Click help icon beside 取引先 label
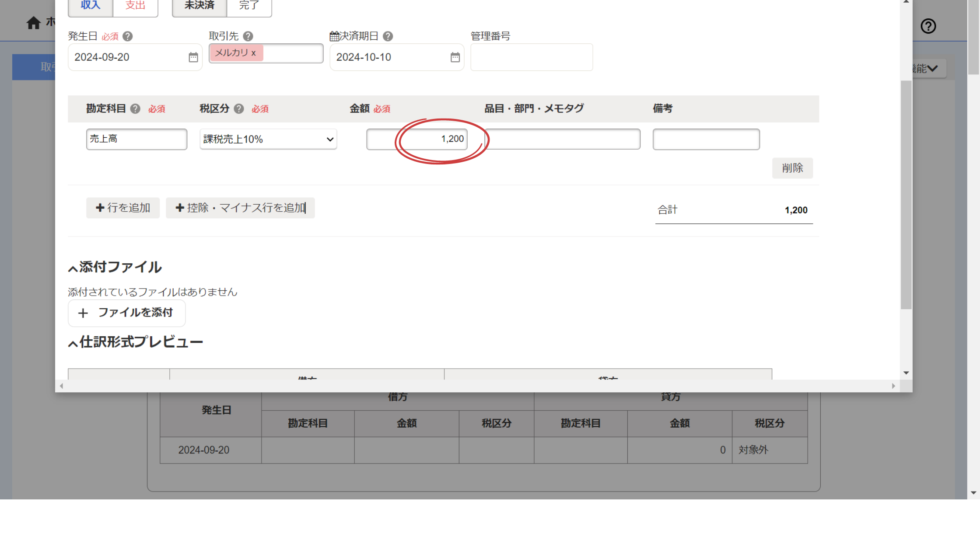The image size is (980, 551). [x=248, y=36]
